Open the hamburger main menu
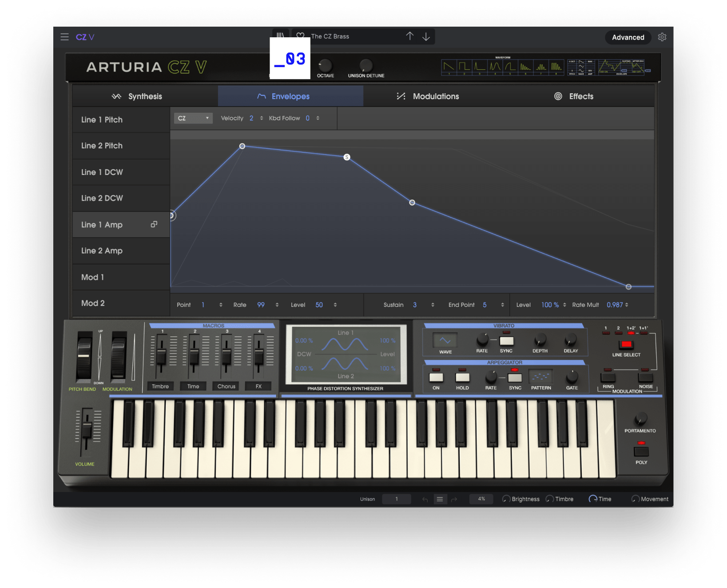This screenshot has width=727, height=588. click(64, 37)
